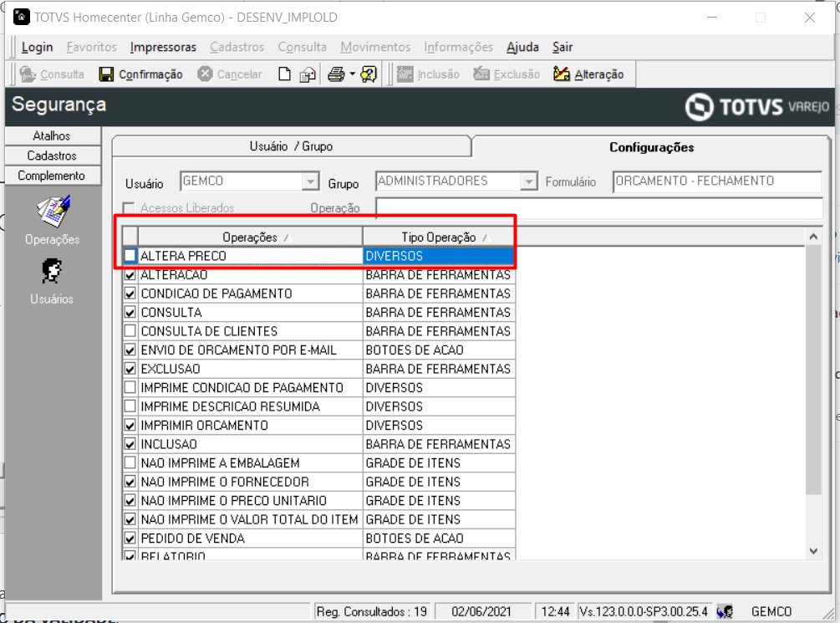
Task: Click the 02/06/2021 date in status bar
Action: (481, 611)
